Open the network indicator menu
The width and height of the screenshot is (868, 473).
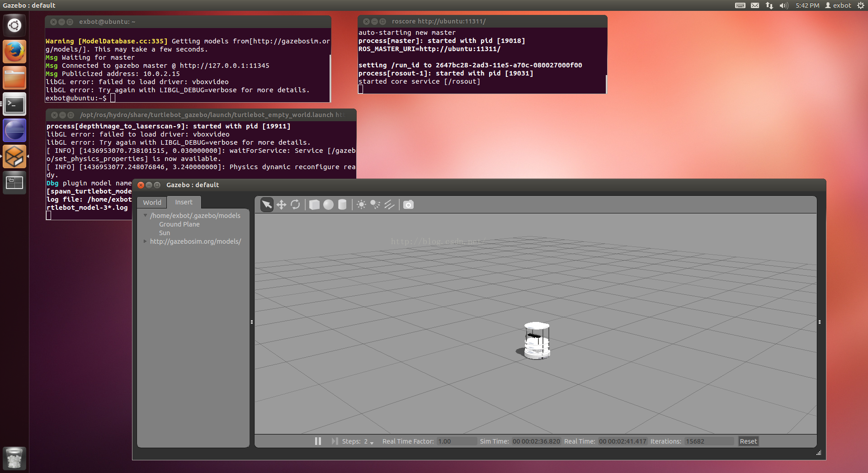pos(769,5)
